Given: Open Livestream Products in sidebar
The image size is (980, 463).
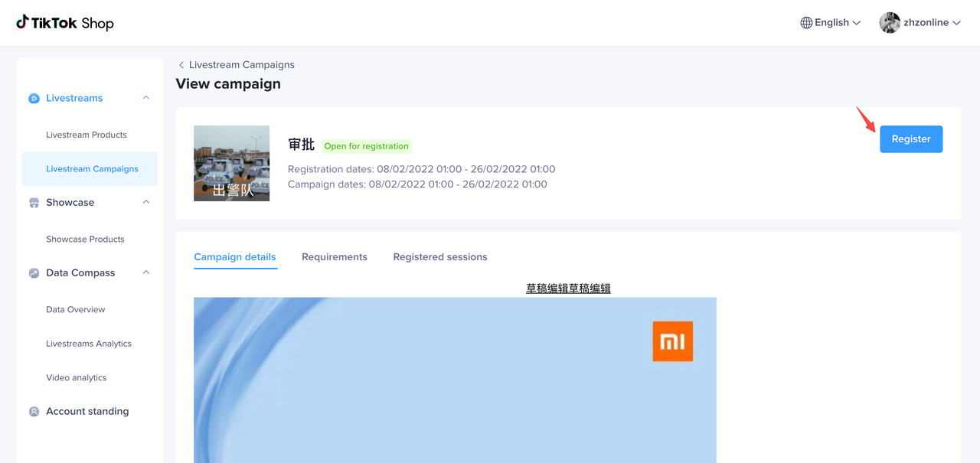Looking at the screenshot, I should (x=87, y=135).
